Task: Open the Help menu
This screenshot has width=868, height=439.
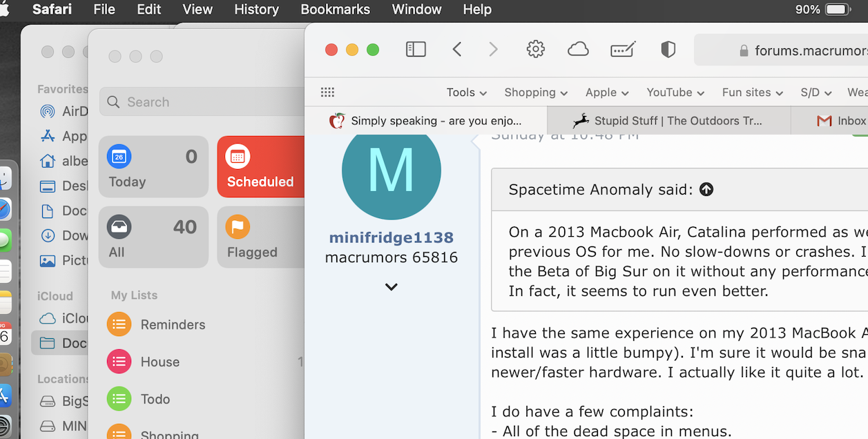Action: pos(477,10)
